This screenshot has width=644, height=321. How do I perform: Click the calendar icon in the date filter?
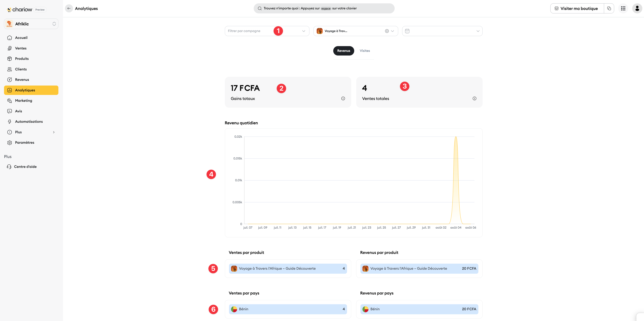click(x=407, y=31)
